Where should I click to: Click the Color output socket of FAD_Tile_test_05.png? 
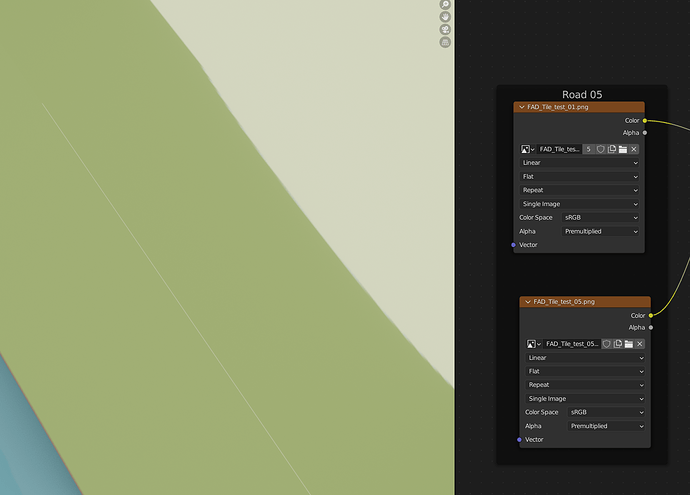point(650,315)
